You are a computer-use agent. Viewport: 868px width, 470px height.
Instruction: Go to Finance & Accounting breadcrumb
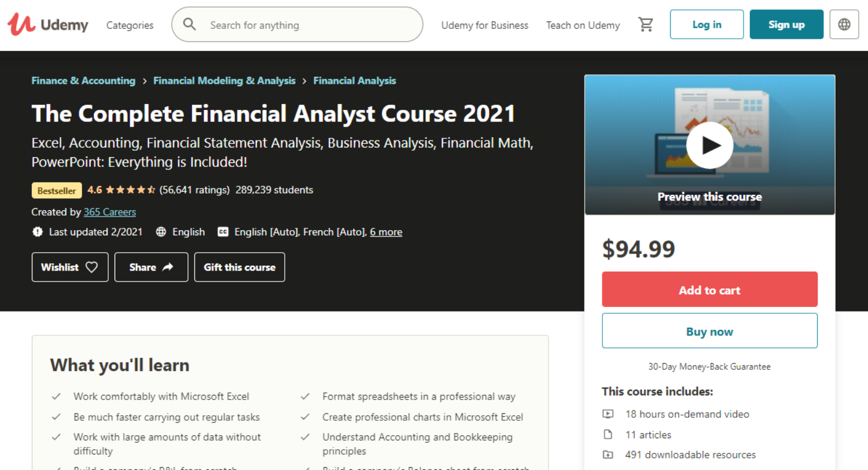pos(83,81)
